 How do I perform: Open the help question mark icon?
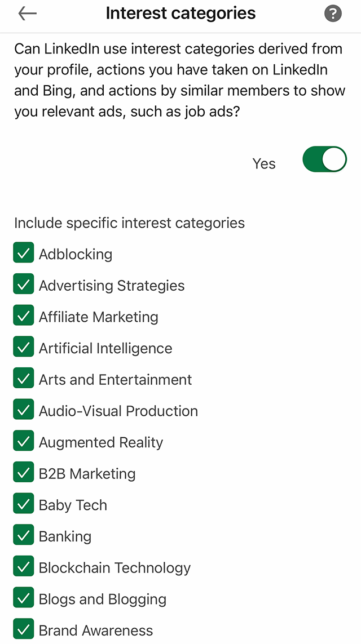point(333,13)
